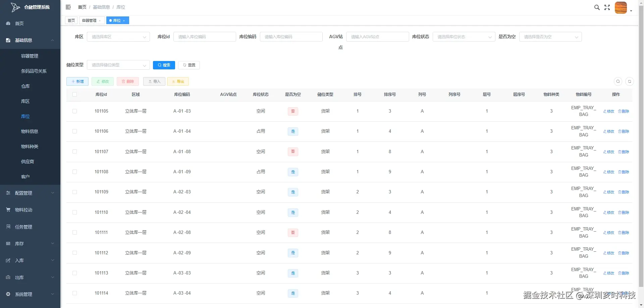Tick the select-all checkbox in table header
The height and width of the screenshot is (308, 644).
point(74,95)
